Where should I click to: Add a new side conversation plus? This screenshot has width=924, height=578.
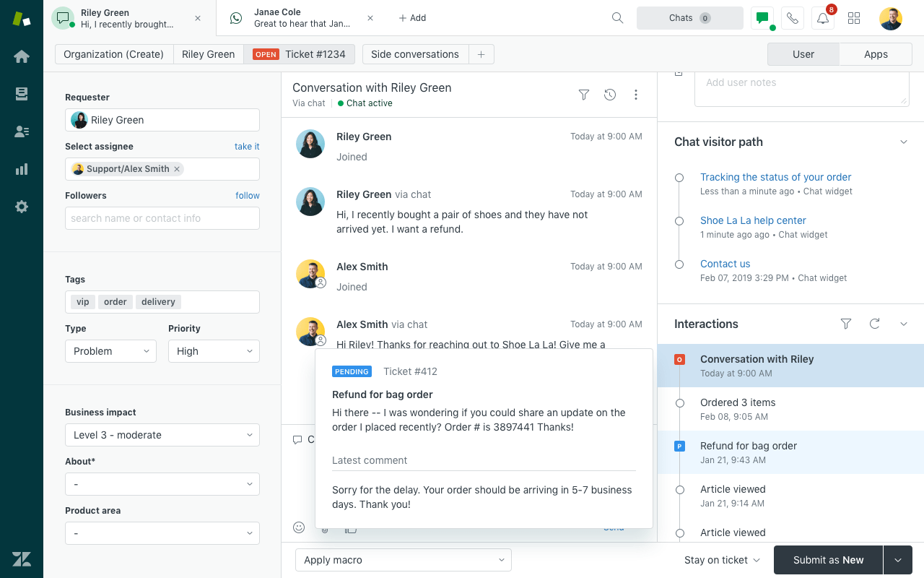tap(481, 54)
